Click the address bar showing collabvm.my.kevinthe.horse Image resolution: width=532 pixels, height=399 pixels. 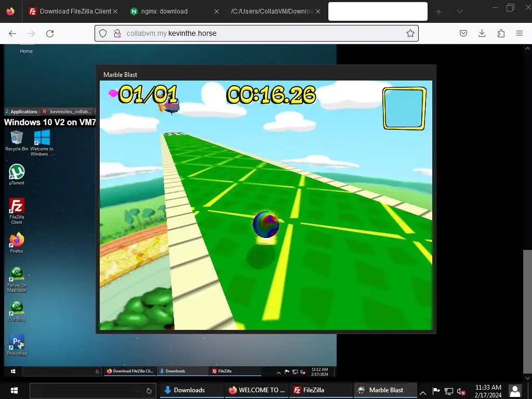pos(257,33)
